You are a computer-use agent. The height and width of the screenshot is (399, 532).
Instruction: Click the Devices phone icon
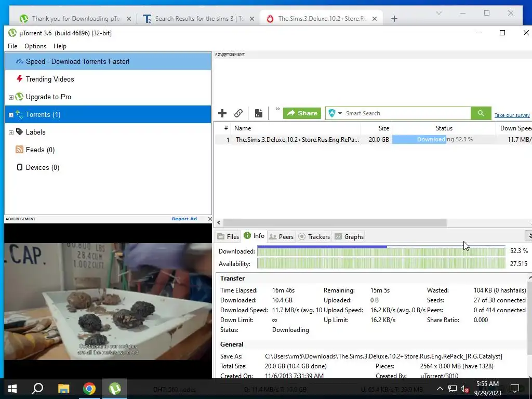tap(20, 167)
